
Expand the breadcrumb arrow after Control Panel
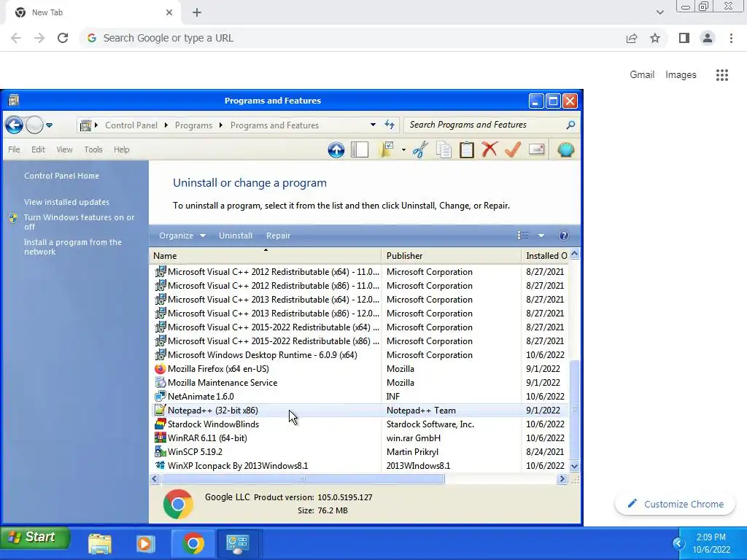coord(166,125)
